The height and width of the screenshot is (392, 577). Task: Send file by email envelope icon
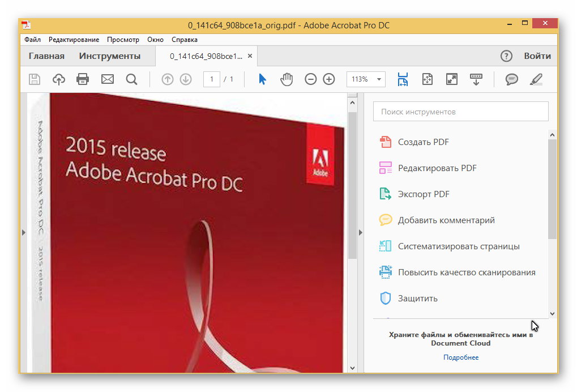coord(108,79)
